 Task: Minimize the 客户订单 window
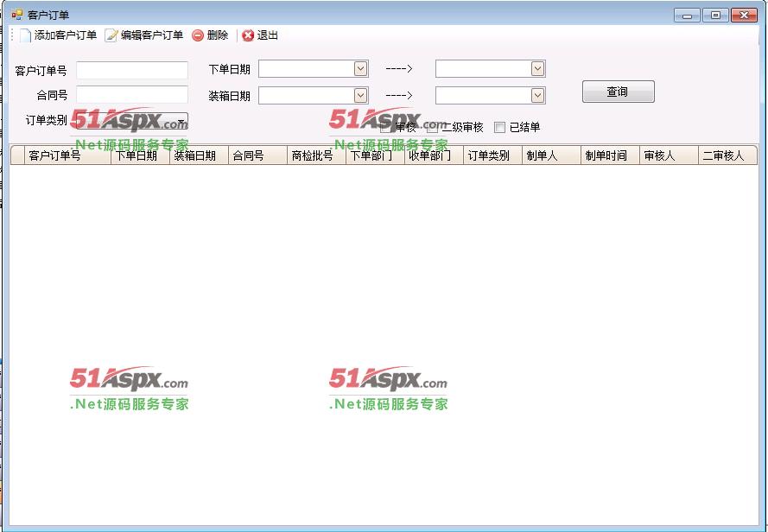687,16
